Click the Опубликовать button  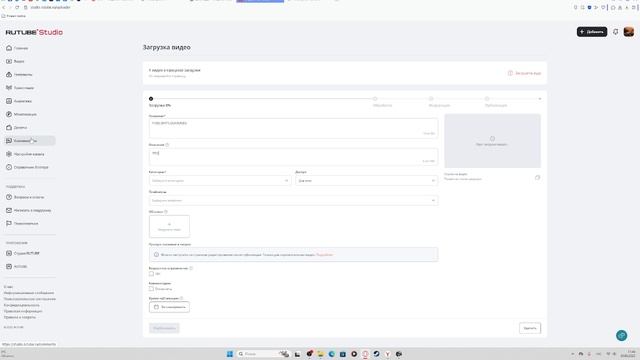[164, 328]
